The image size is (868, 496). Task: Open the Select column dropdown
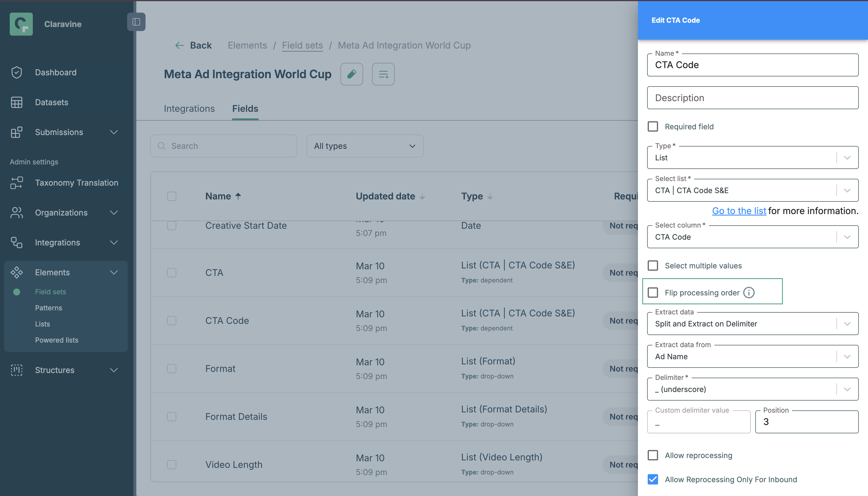click(x=752, y=237)
